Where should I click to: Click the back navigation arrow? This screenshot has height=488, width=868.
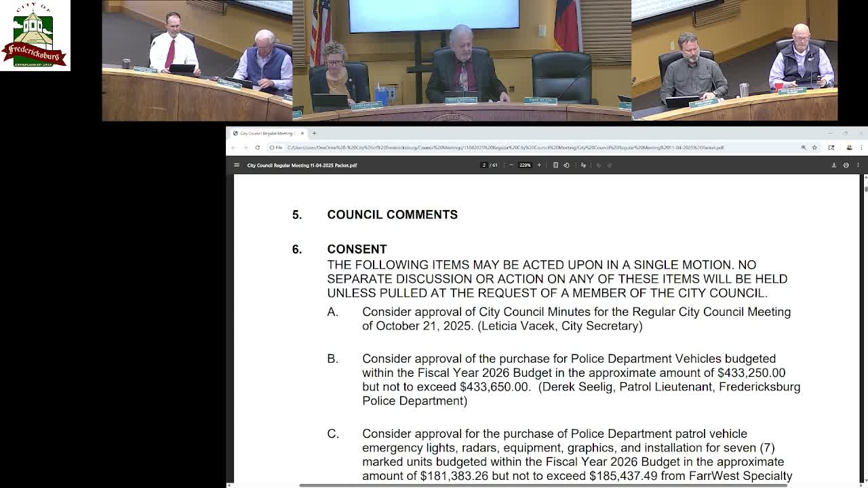(234, 147)
